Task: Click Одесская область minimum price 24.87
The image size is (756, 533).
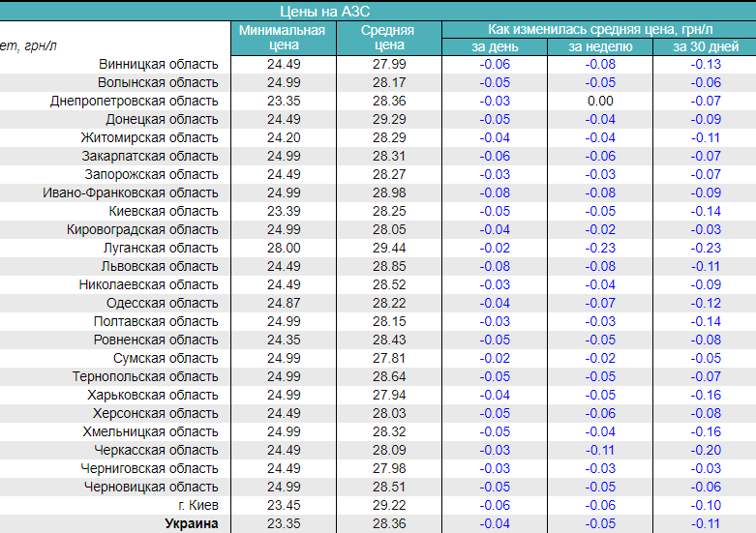Action: (x=284, y=303)
